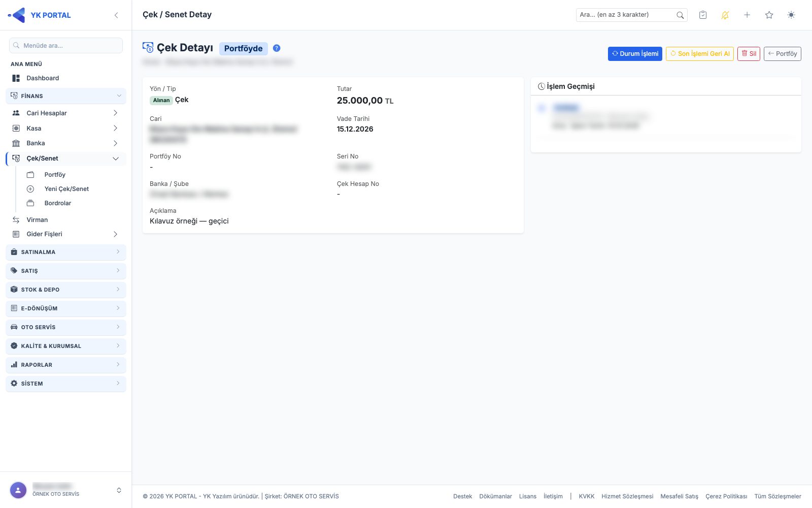Expand Gider Fişleri submenu

click(66, 234)
